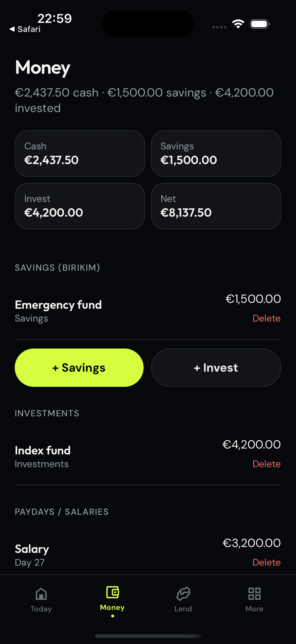Add a new savings entry

click(79, 368)
